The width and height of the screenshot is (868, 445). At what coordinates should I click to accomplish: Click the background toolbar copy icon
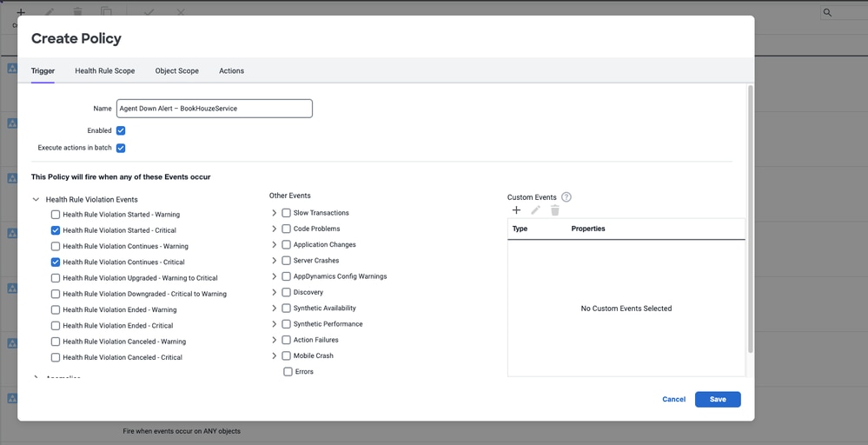pyautogui.click(x=106, y=11)
